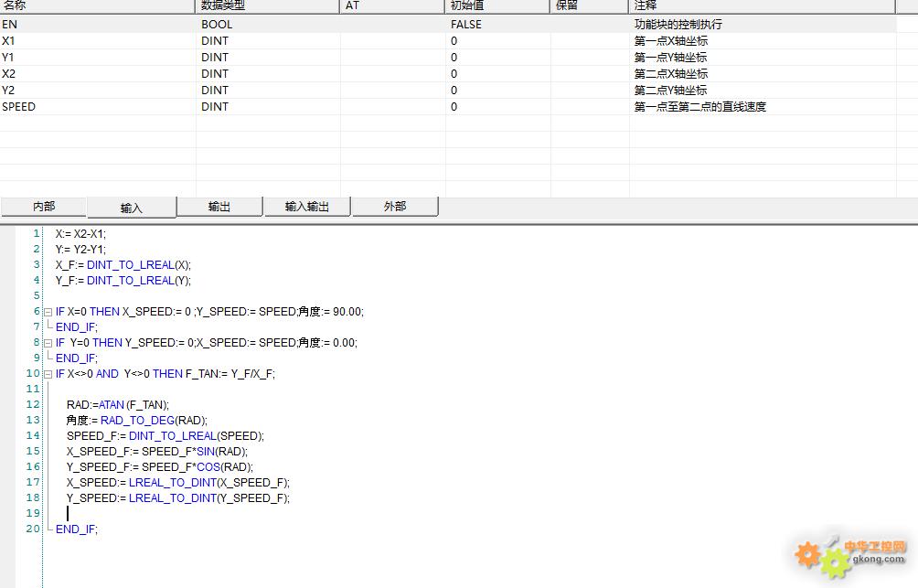Click the DINT data type of X1
The width and height of the screenshot is (918, 588).
click(215, 41)
